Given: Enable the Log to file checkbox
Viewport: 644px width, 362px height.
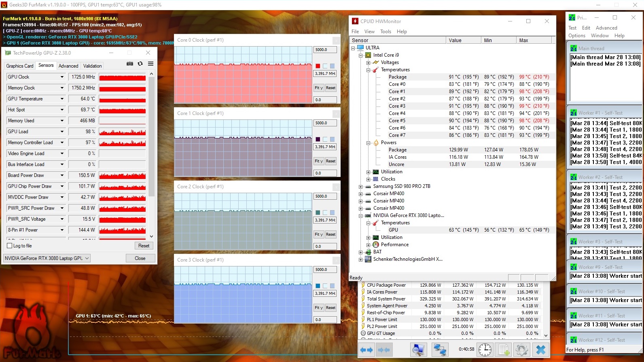Looking at the screenshot, I should tap(10, 246).
